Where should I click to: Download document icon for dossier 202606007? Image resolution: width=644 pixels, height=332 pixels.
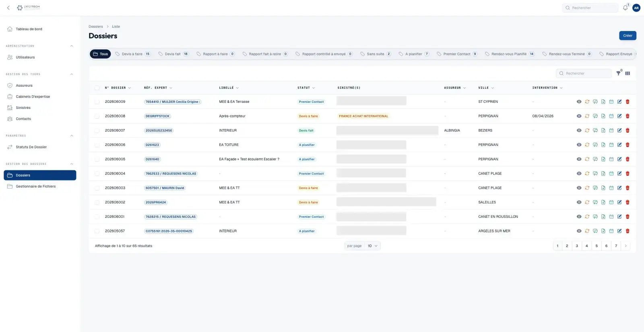coord(603,130)
